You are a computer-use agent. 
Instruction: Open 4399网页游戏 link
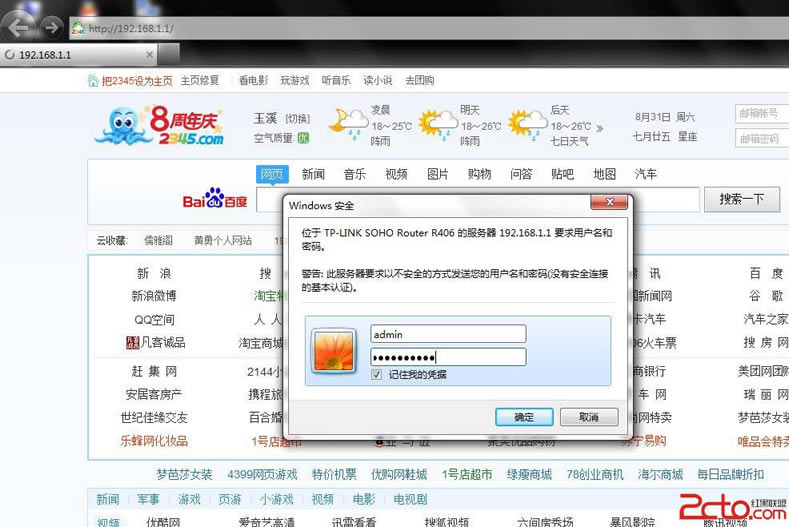262,474
